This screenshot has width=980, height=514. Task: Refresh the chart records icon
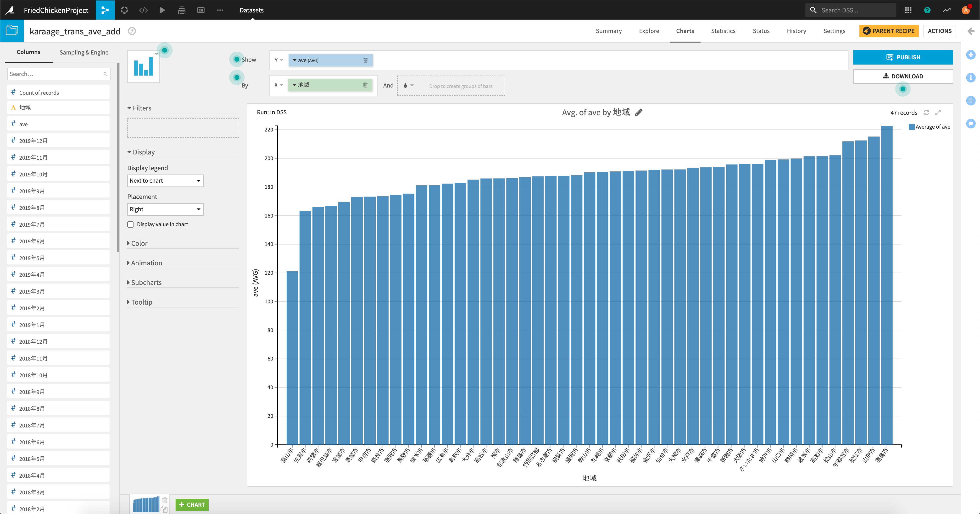pos(926,113)
